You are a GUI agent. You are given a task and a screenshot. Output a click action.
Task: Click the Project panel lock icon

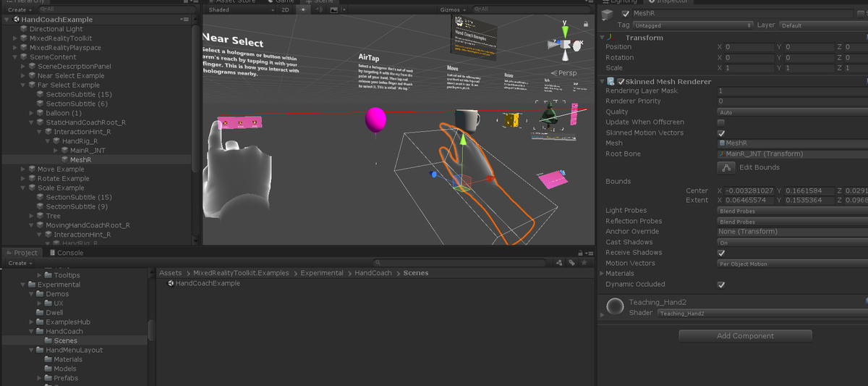click(x=580, y=253)
